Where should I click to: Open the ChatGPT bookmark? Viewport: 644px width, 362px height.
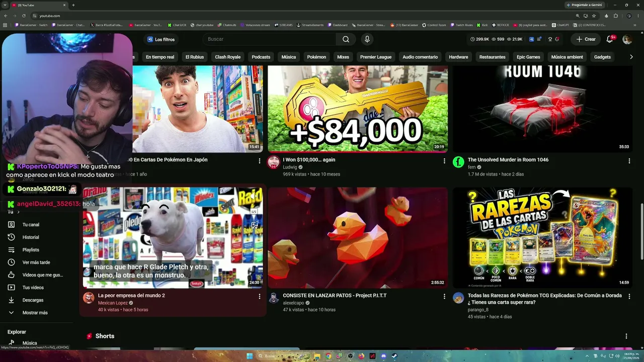coord(560,25)
